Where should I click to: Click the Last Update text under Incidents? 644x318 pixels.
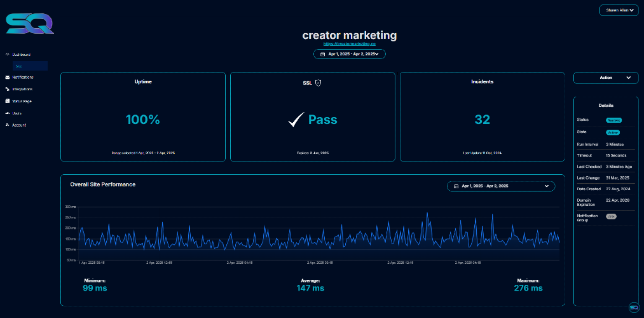click(x=482, y=153)
